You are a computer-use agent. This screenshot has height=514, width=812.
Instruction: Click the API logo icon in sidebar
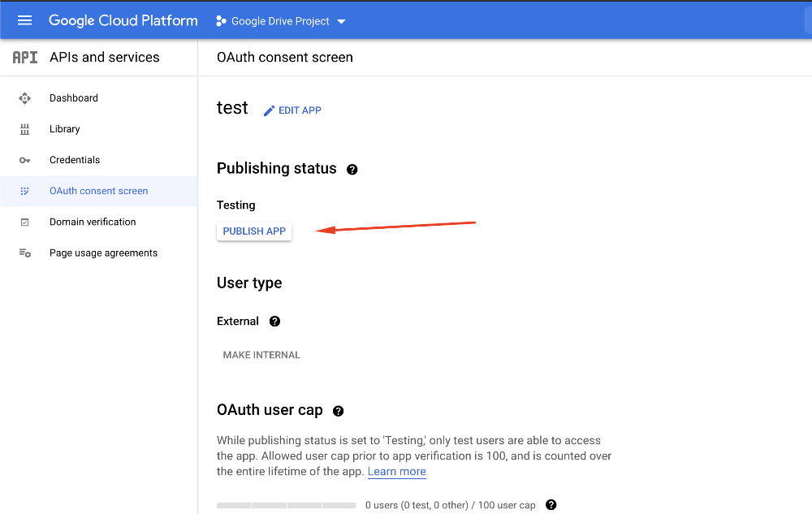pos(25,58)
